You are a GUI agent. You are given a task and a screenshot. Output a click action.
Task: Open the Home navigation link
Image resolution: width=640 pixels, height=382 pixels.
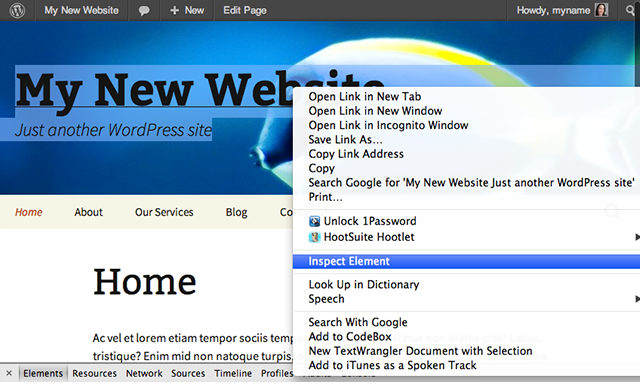[x=29, y=212]
